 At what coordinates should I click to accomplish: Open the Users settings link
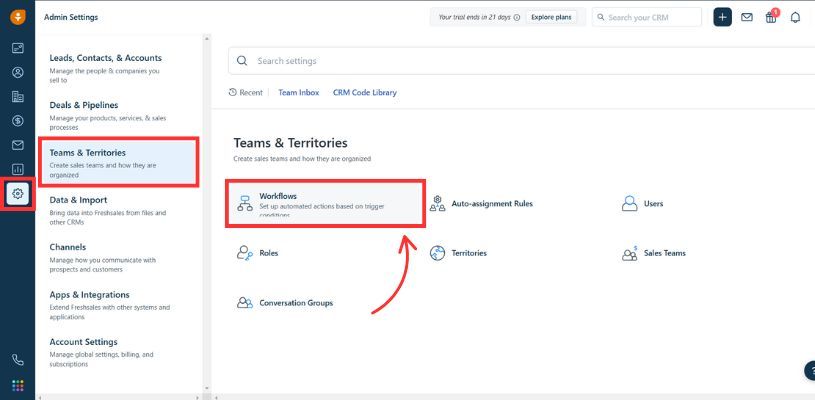(x=653, y=204)
